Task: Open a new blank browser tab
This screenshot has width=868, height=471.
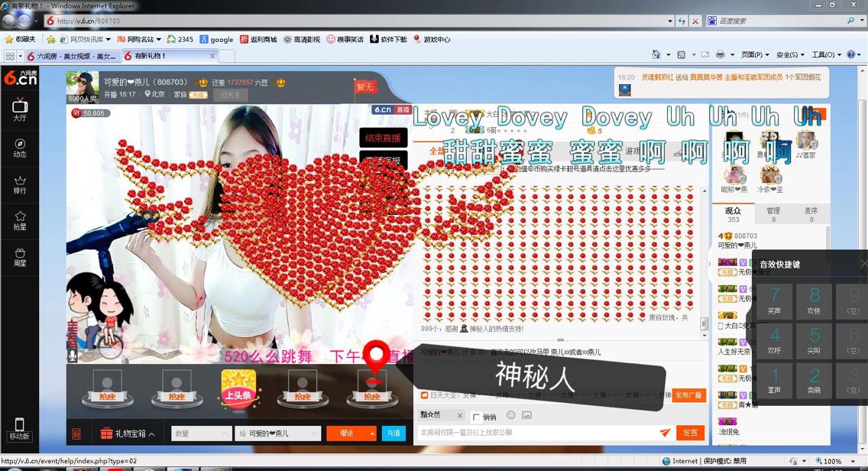Action: 227,56
